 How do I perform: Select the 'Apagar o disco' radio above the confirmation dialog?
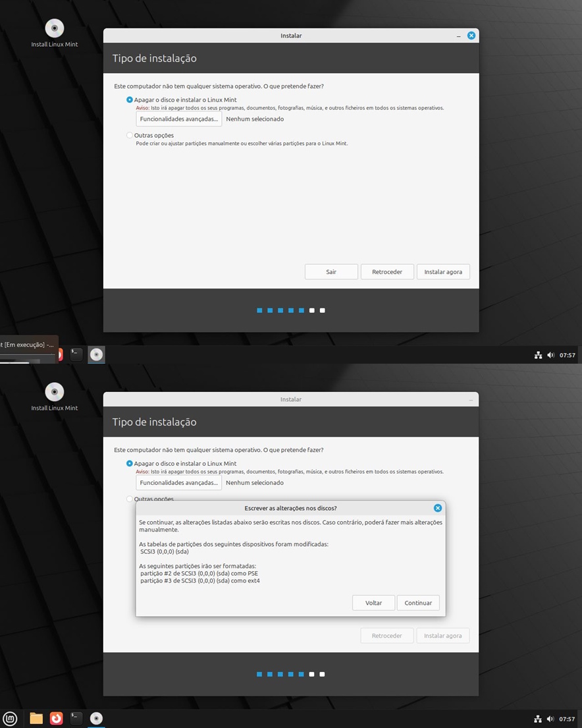click(x=130, y=464)
